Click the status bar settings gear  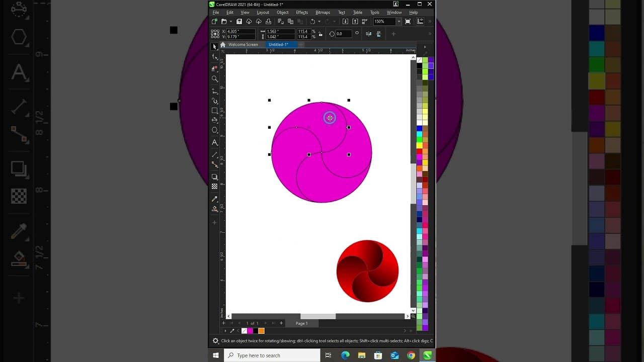[215, 341]
